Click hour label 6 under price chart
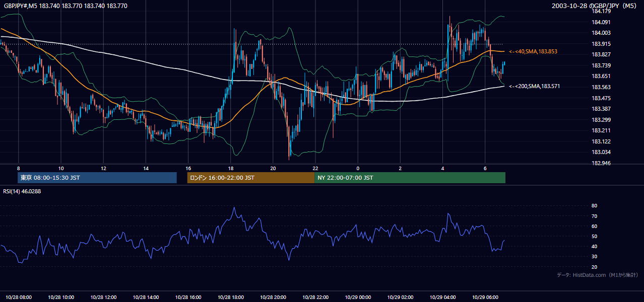 (x=485, y=168)
